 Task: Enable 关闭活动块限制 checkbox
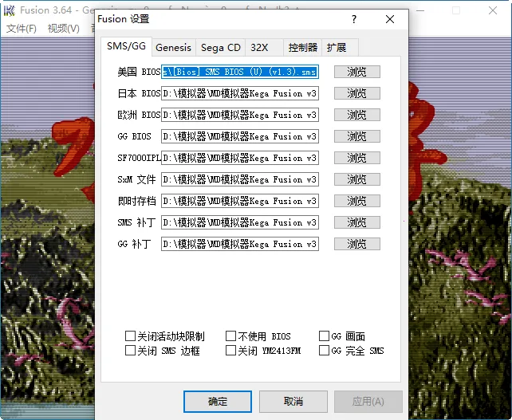[x=131, y=336]
